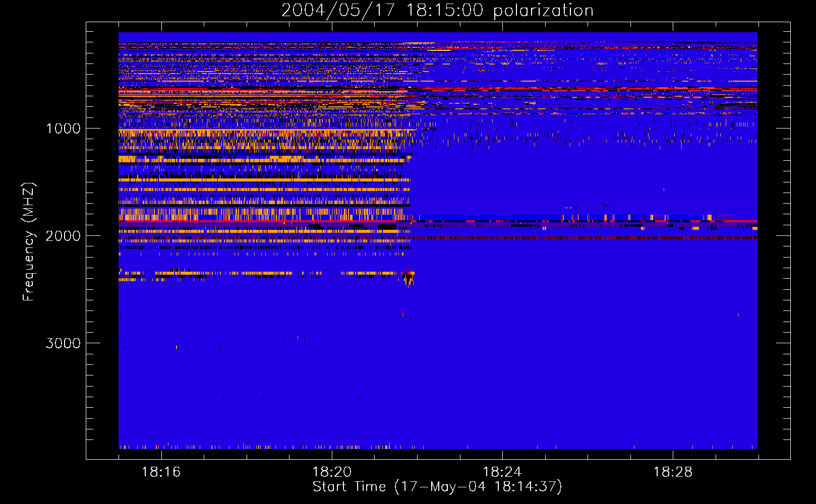Click the 3000 frequency tick label
Screen dimensions: 816x504
tap(63, 343)
